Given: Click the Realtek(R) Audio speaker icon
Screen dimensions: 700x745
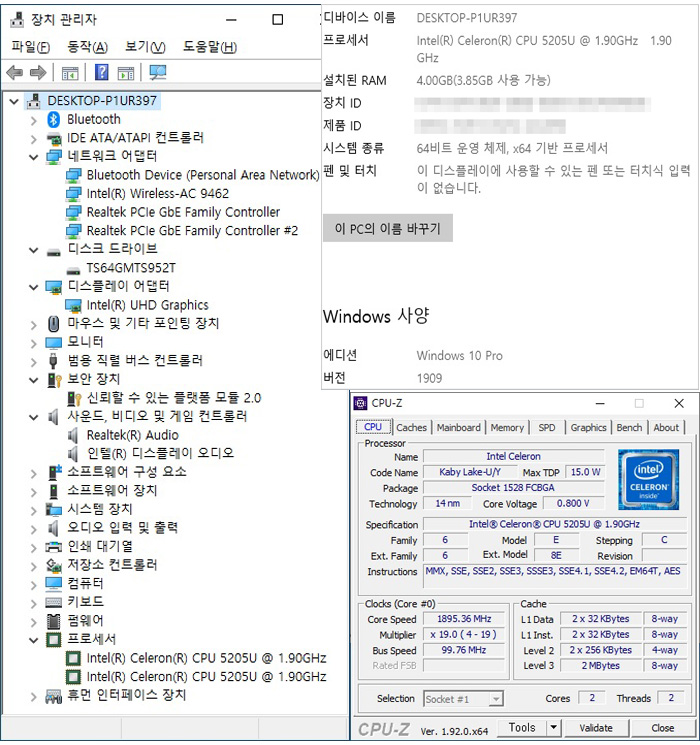Looking at the screenshot, I should pos(73,435).
